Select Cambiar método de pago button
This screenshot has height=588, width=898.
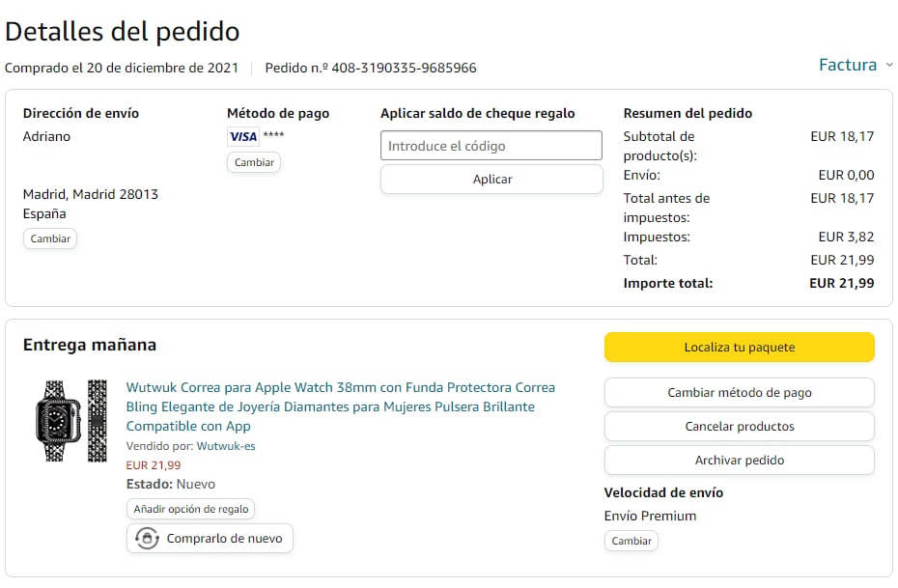pyautogui.click(x=739, y=393)
